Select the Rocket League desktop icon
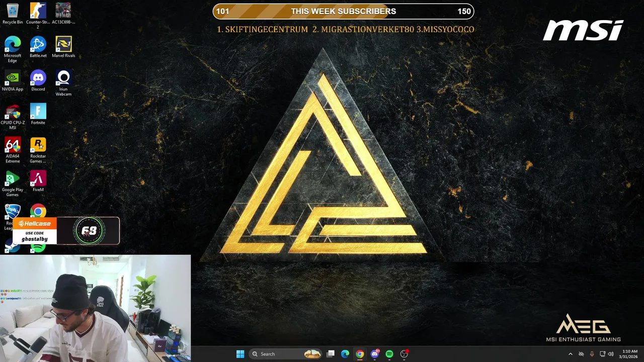The image size is (644, 362). pos(12,211)
